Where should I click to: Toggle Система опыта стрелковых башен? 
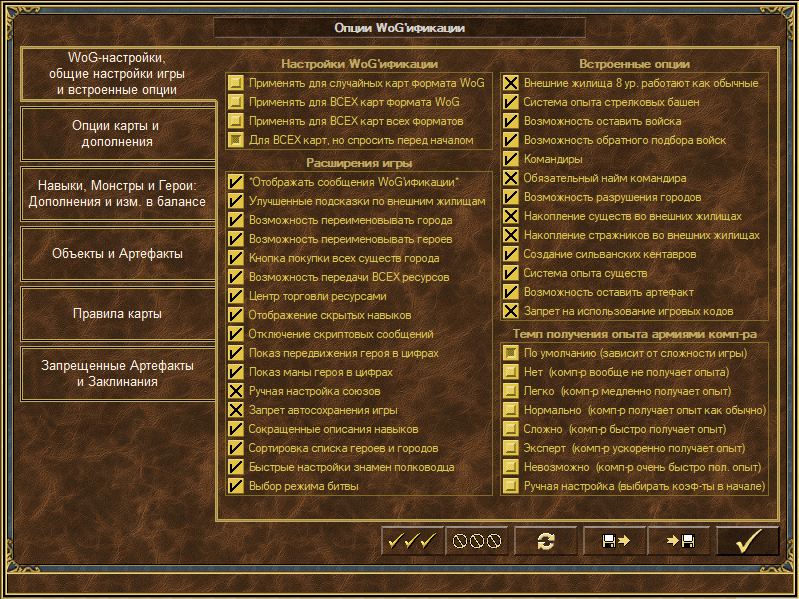(x=511, y=102)
